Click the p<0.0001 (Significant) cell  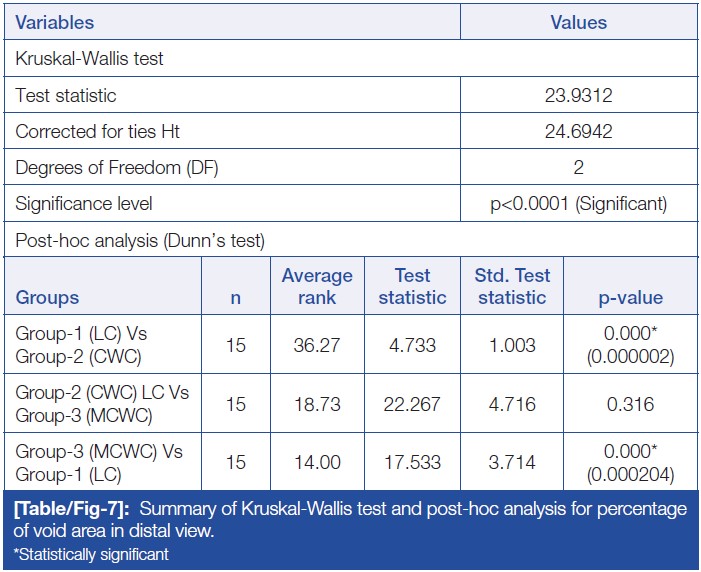click(578, 204)
